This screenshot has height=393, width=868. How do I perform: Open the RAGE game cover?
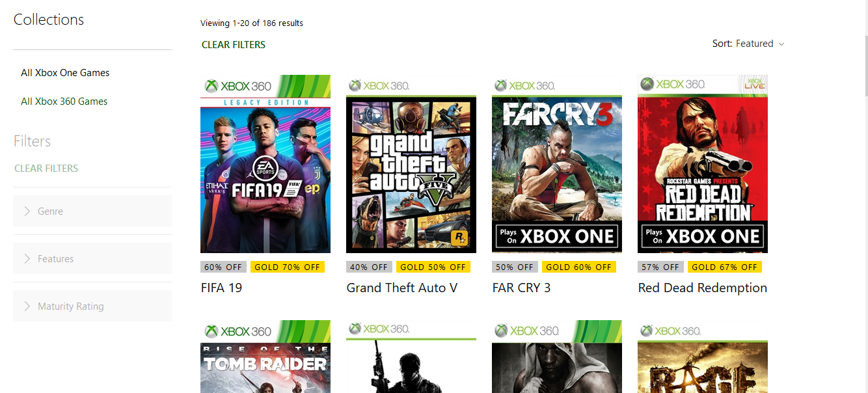pos(703,357)
